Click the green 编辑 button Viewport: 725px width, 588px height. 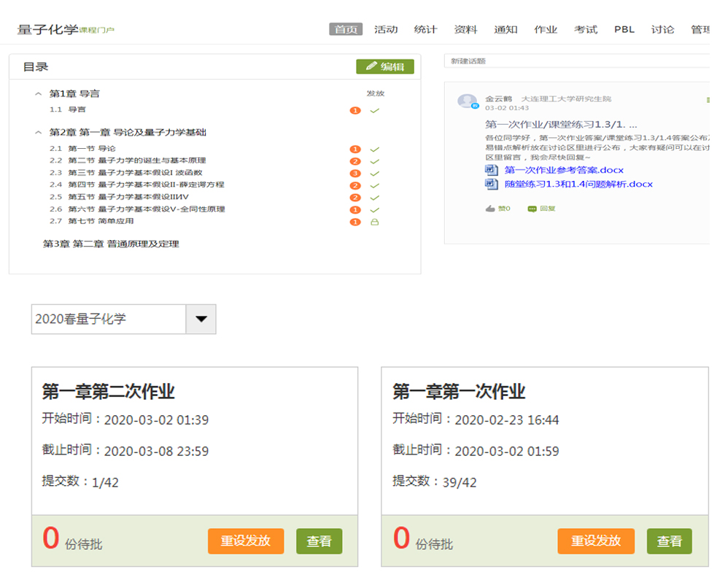click(x=385, y=66)
